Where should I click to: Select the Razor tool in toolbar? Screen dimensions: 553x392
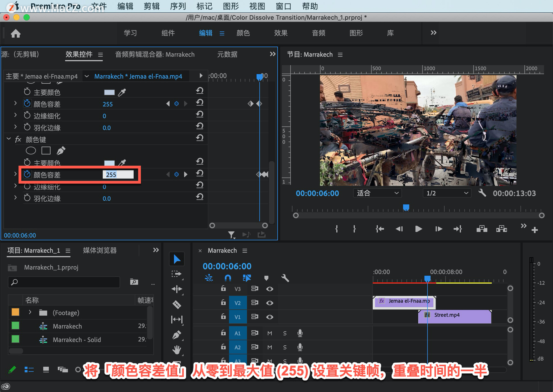(177, 304)
